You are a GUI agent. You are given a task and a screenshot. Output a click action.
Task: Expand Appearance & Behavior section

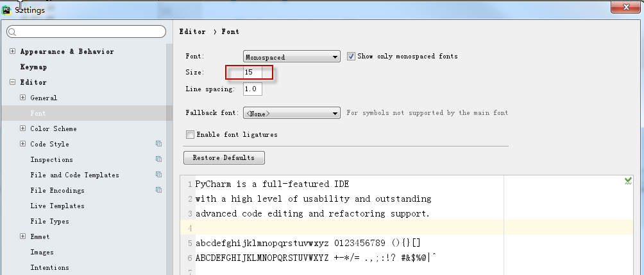[x=12, y=51]
